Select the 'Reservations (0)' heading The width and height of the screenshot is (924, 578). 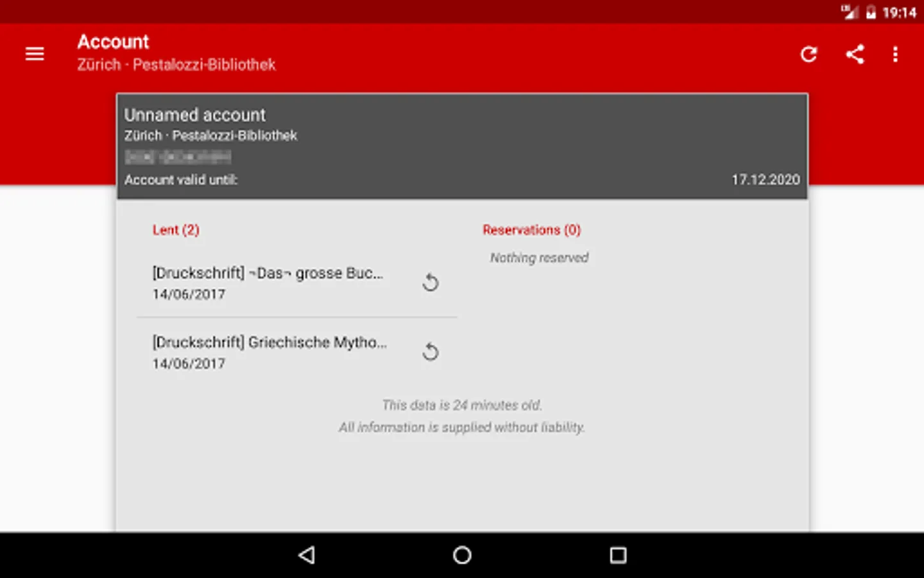tap(532, 230)
